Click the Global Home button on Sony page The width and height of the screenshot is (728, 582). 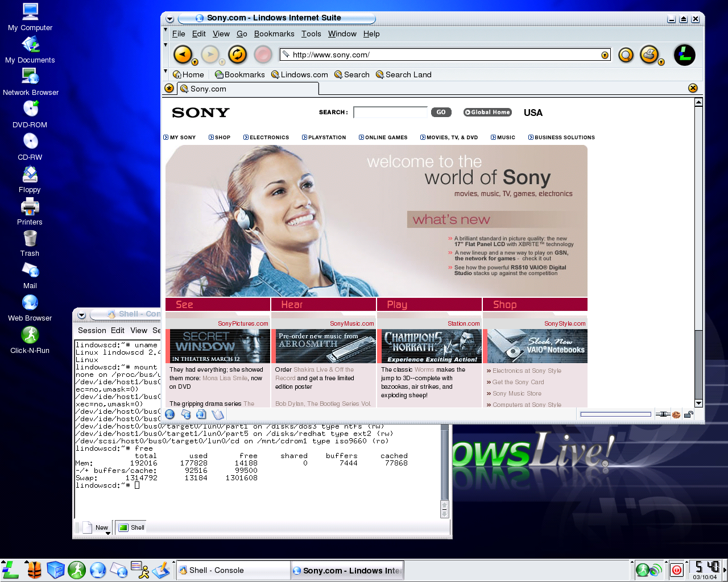(x=487, y=113)
